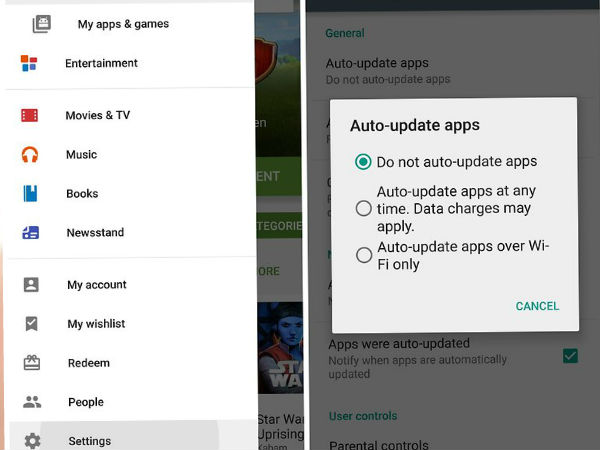
Task: Click the My wishlist bookmark icon
Action: click(31, 324)
